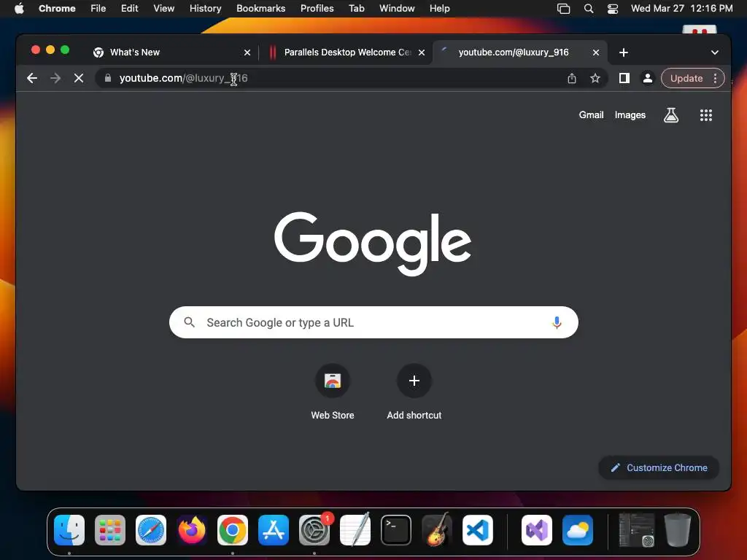Go back using Chrome's back arrow
This screenshot has width=747, height=560.
pos(32,78)
